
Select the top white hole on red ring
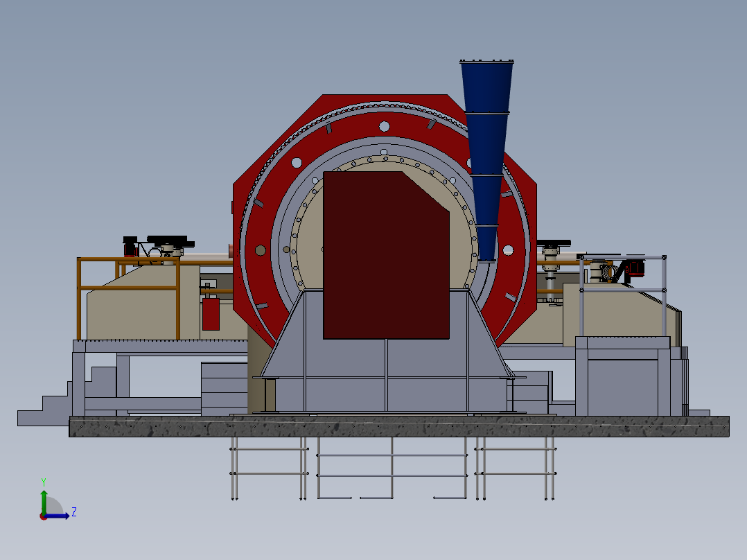point(385,126)
